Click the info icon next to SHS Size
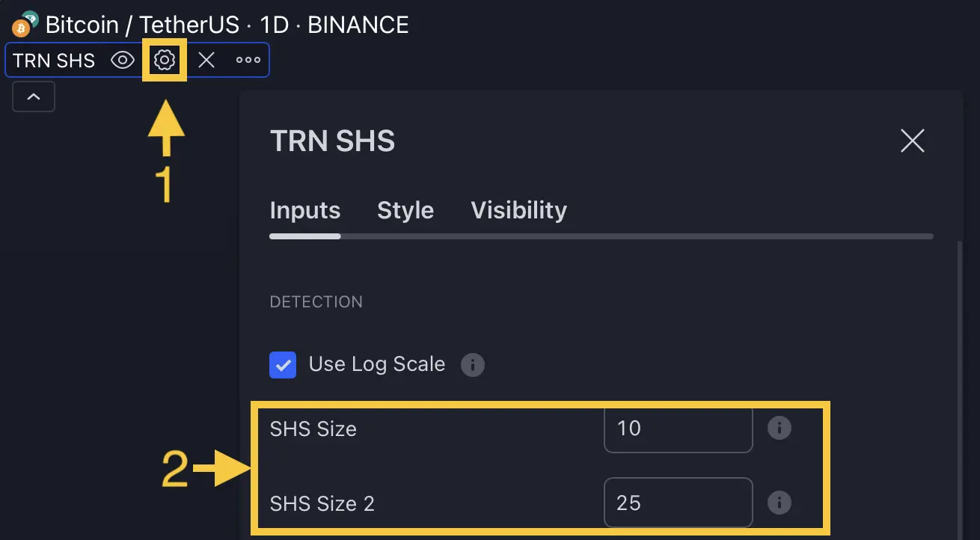980x540 pixels. [779, 429]
